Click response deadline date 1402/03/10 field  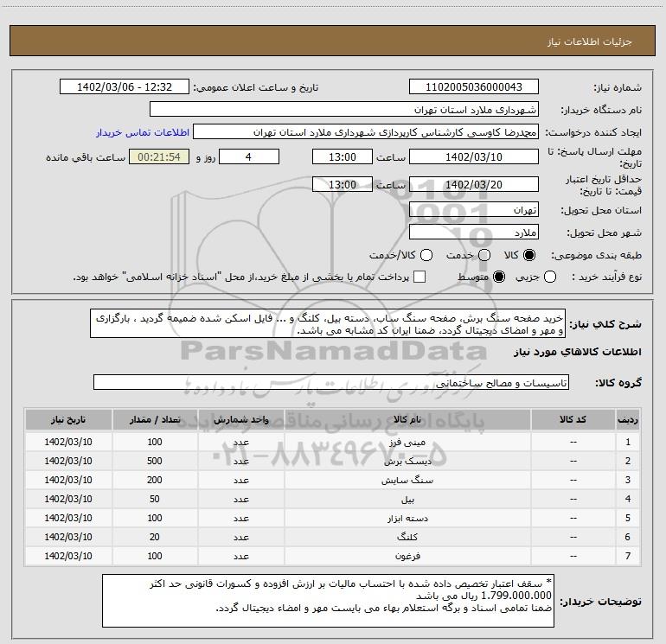pyautogui.click(x=474, y=157)
